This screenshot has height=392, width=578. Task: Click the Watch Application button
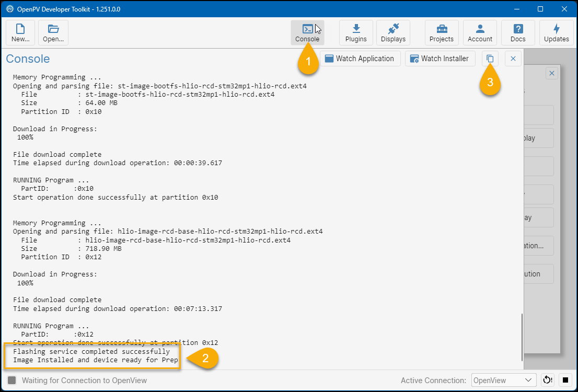click(360, 59)
